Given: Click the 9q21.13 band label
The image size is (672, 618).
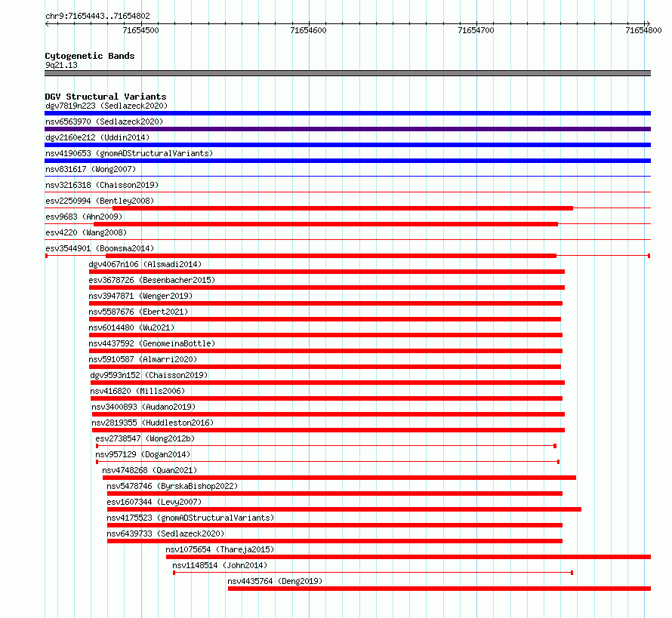Looking at the screenshot, I should (x=61, y=65).
